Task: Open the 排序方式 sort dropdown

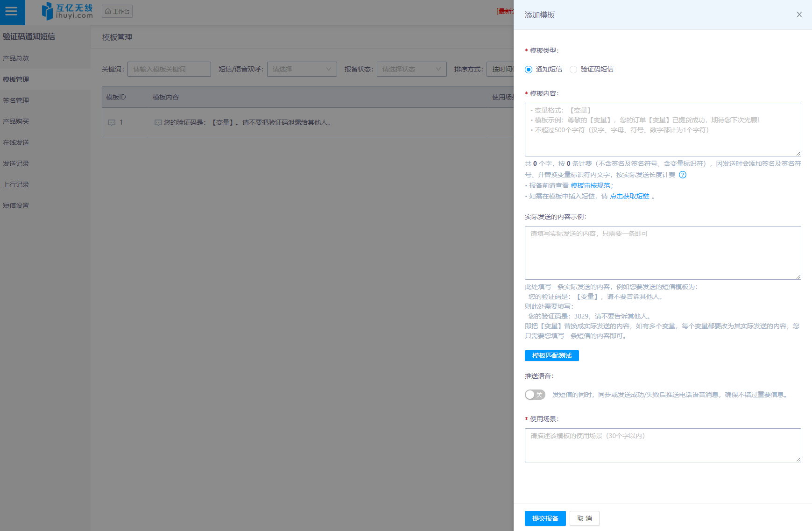Action: pos(500,69)
